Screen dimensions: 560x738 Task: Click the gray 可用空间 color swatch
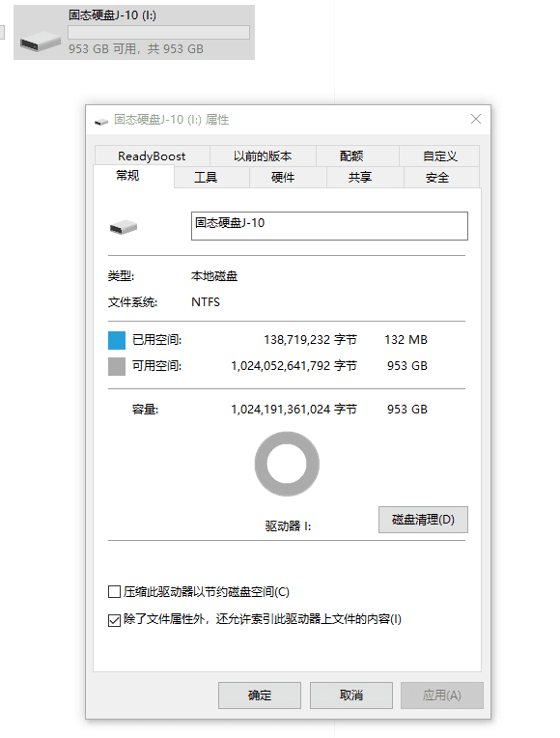tap(117, 366)
